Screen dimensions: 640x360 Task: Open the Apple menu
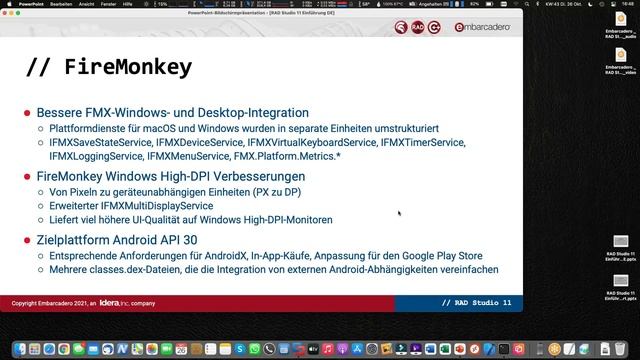tap(9, 4)
